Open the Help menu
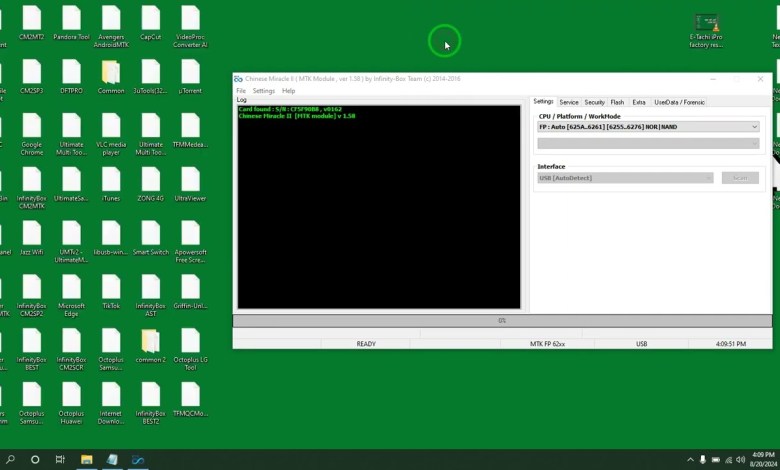Screen dimensions: 780x470 (x=289, y=91)
